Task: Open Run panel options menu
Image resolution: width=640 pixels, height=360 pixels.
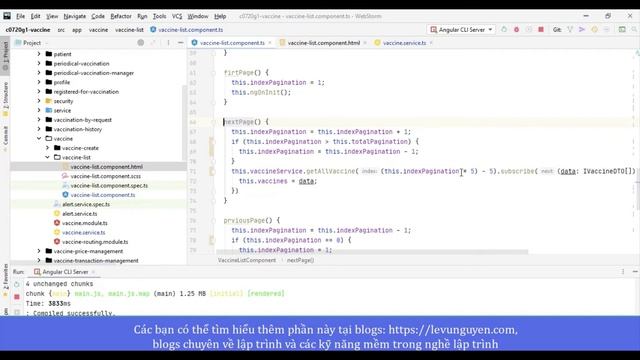Action: [623, 271]
